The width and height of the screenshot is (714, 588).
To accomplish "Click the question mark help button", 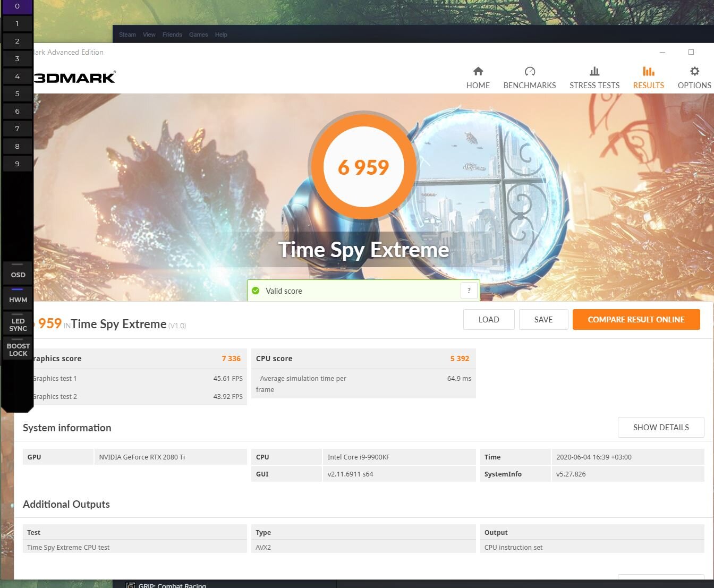I will [x=469, y=291].
